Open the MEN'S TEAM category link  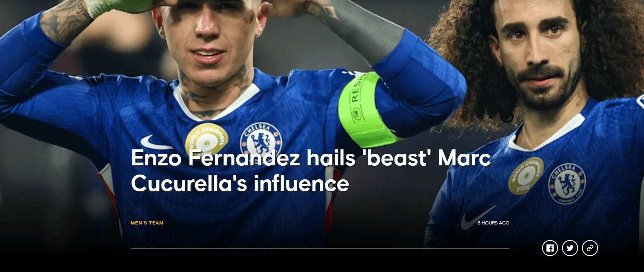[x=147, y=223]
